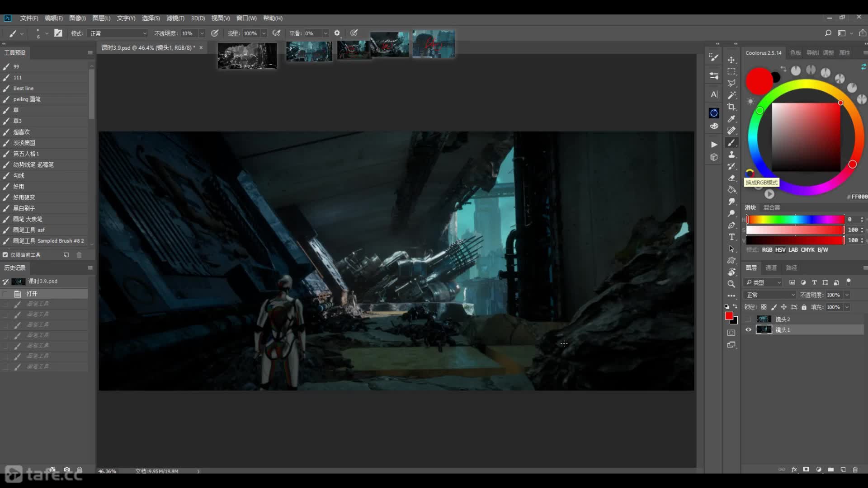Hide layer 镜头1 visibility eye
This screenshot has height=488, width=868.
(748, 330)
